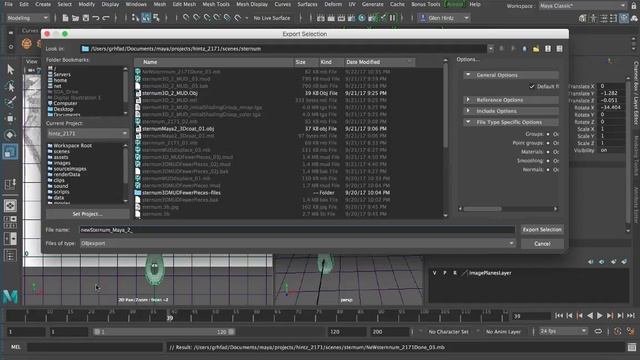This screenshot has height=360, width=640.
Task: Click the Cancel button
Action: coord(542,244)
